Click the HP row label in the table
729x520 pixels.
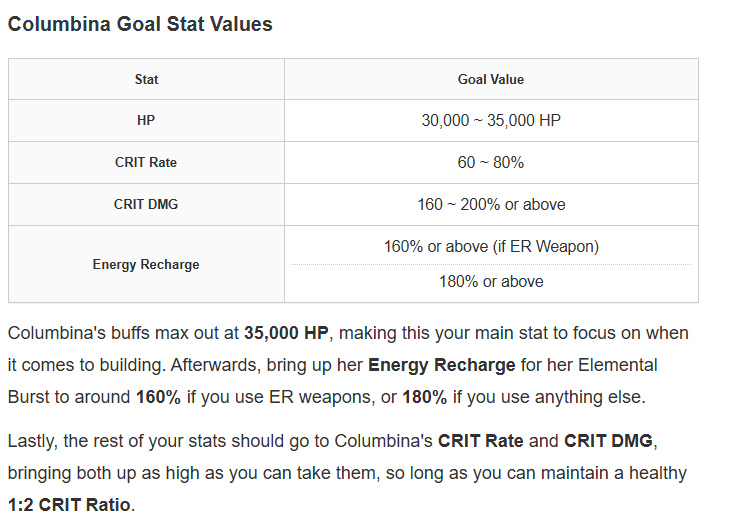(146, 120)
